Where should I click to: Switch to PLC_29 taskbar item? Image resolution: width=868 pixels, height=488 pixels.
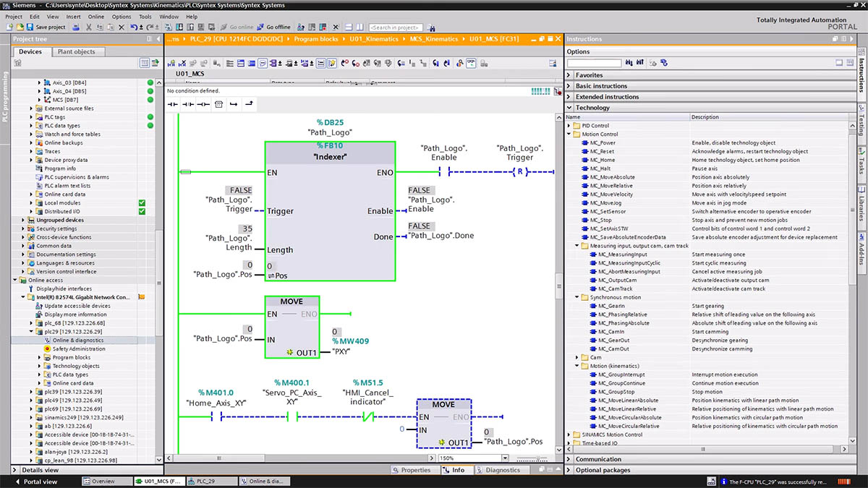[x=210, y=481]
